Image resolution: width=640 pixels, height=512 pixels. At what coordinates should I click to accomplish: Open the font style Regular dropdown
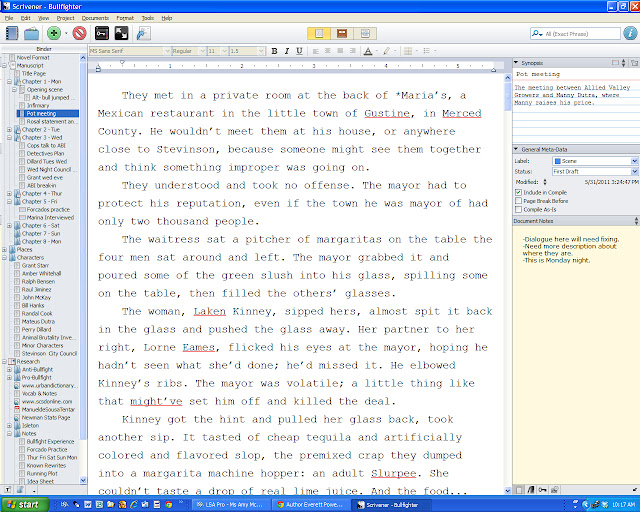coord(189,51)
